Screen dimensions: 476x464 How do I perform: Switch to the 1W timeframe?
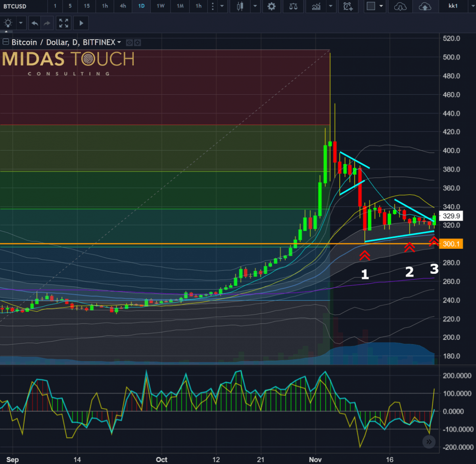(x=160, y=6)
